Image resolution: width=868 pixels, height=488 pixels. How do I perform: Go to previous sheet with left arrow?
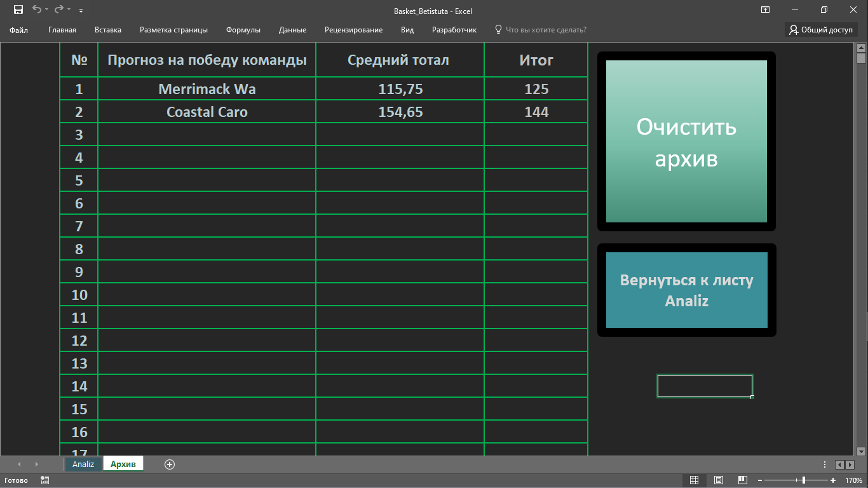click(x=19, y=464)
